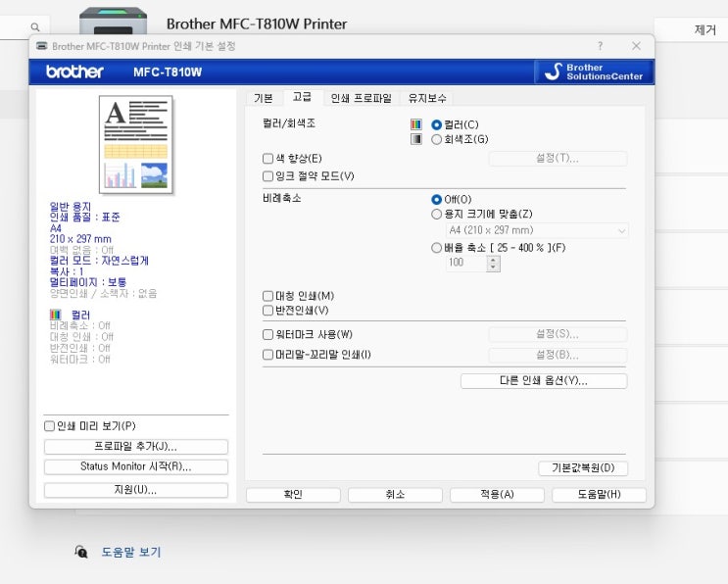Click Brother MFC-T810W Printer heading in settings window
The height and width of the screenshot is (584, 728).
click(257, 24)
